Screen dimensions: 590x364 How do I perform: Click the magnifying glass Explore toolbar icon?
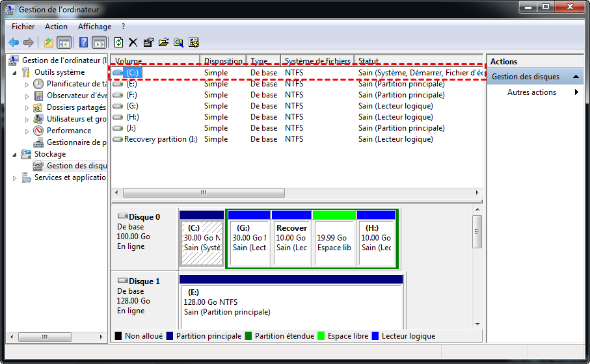point(178,42)
